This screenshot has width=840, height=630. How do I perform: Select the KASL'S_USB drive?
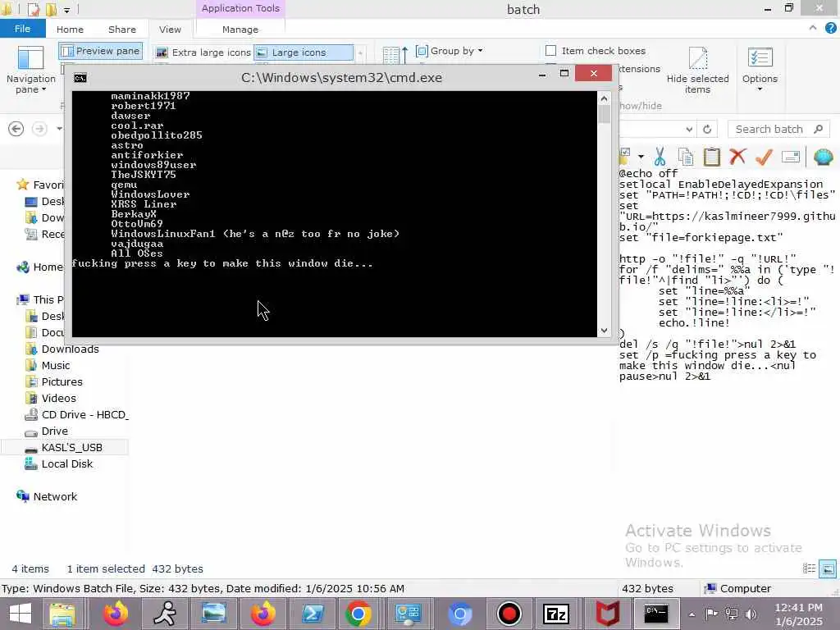[x=64, y=447]
